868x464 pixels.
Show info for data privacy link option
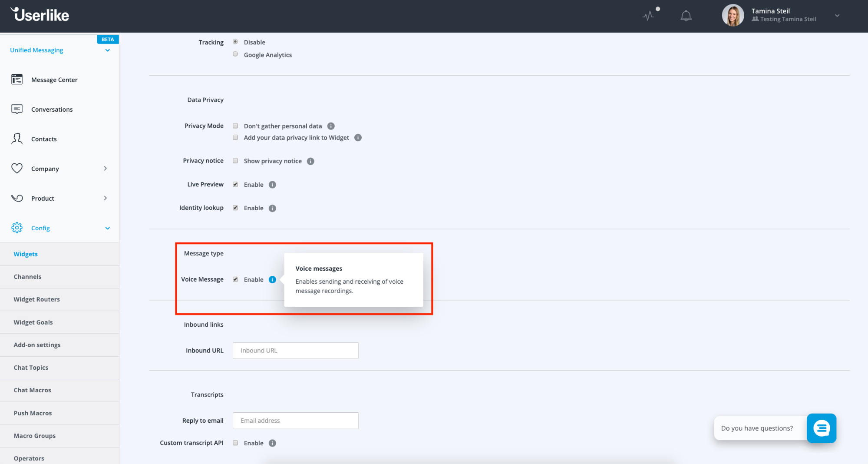(x=358, y=138)
